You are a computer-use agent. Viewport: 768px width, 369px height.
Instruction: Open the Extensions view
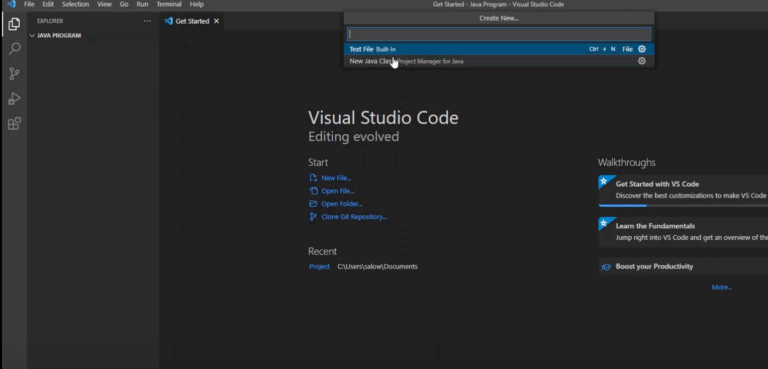14,123
